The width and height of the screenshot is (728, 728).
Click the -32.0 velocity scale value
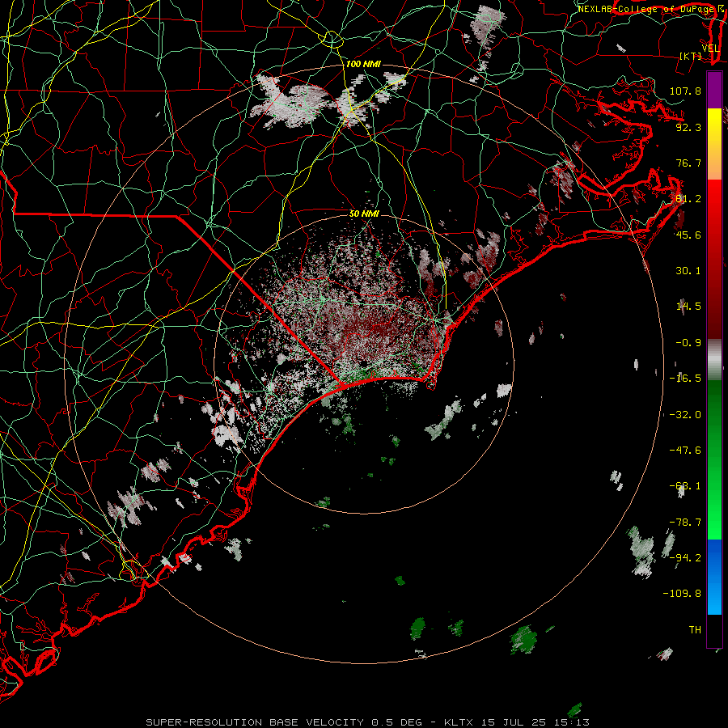pyautogui.click(x=685, y=415)
